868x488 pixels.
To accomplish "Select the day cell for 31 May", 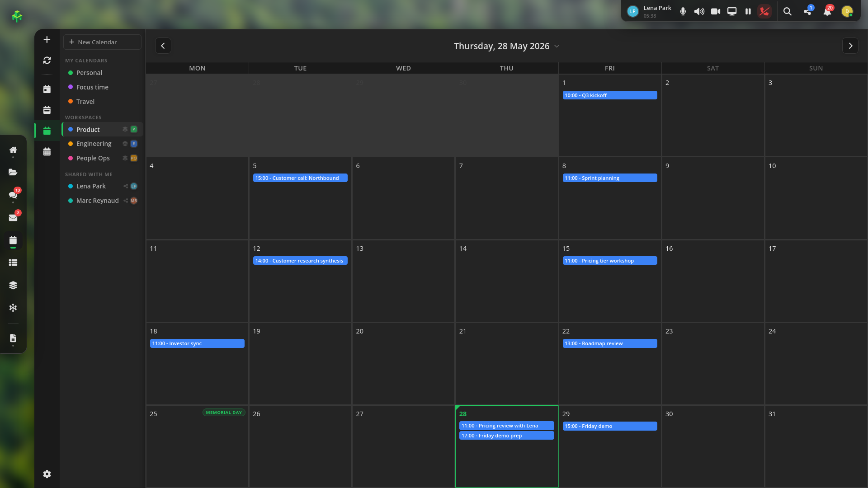I will click(x=816, y=446).
